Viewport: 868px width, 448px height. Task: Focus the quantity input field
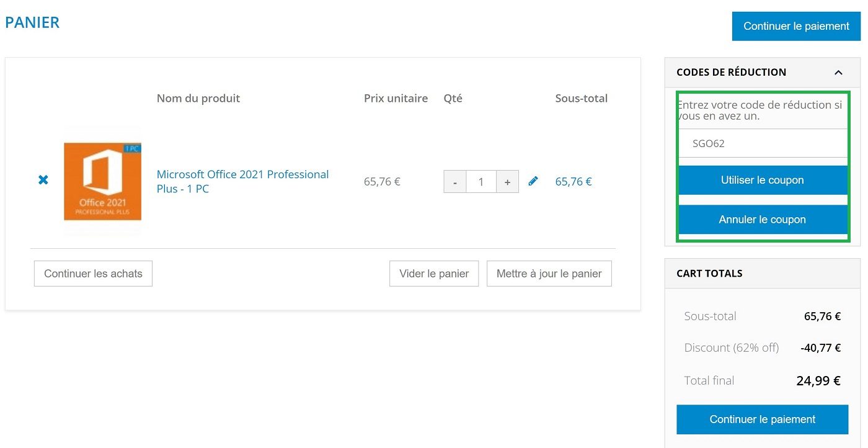click(481, 182)
